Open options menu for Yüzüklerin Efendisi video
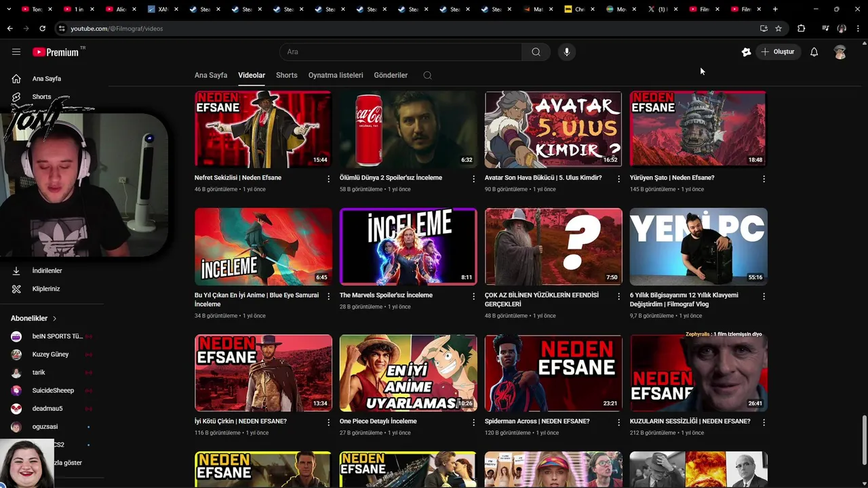This screenshot has height=488, width=868. point(618,296)
